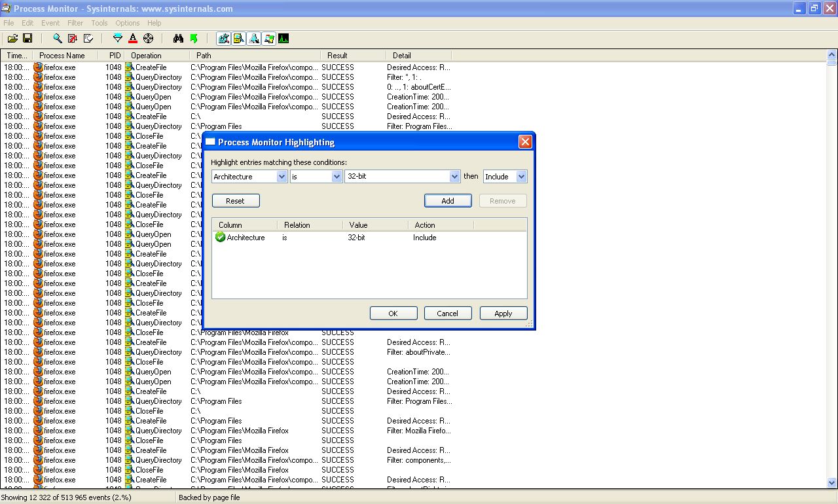Click the Save floppy disk icon
The width and height of the screenshot is (838, 504).
[27, 39]
